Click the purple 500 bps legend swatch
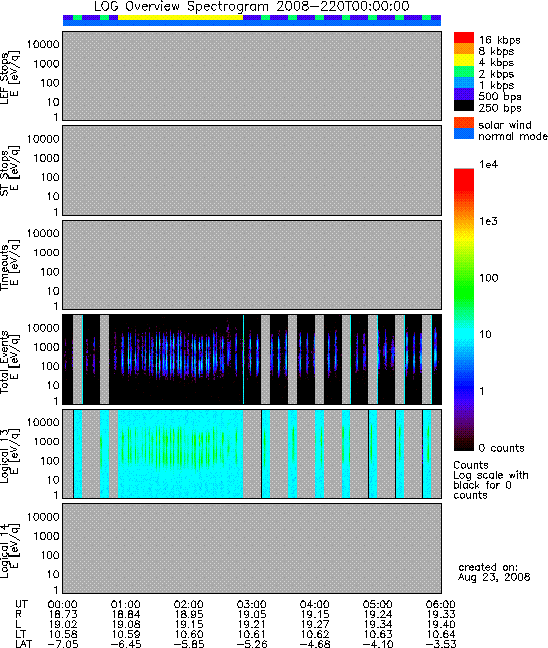This screenshot has height=648, width=548. (464, 94)
